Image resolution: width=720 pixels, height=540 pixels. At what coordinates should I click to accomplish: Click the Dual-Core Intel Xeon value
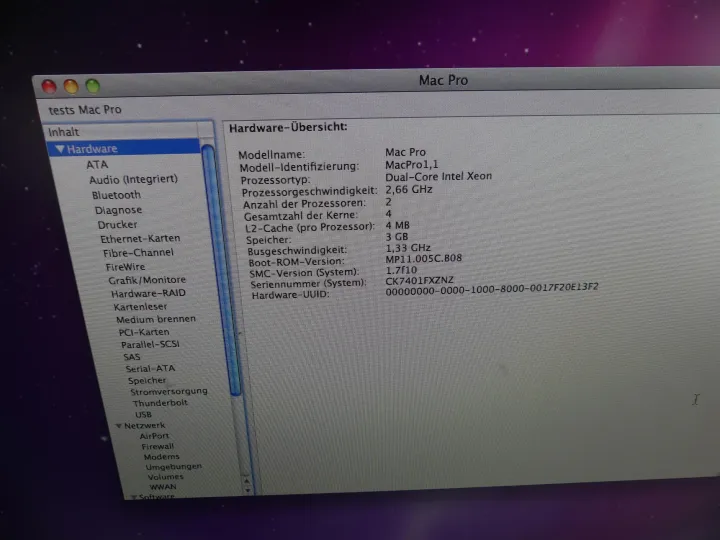439,176
